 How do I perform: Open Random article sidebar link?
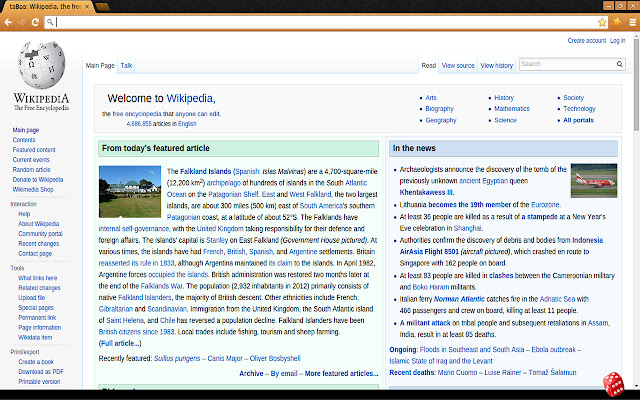[31, 170]
